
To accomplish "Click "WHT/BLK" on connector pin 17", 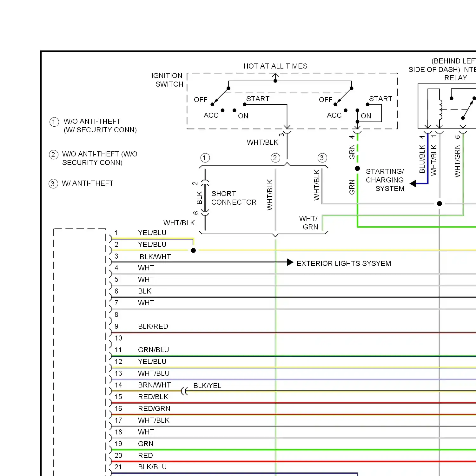I will coord(154,420).
